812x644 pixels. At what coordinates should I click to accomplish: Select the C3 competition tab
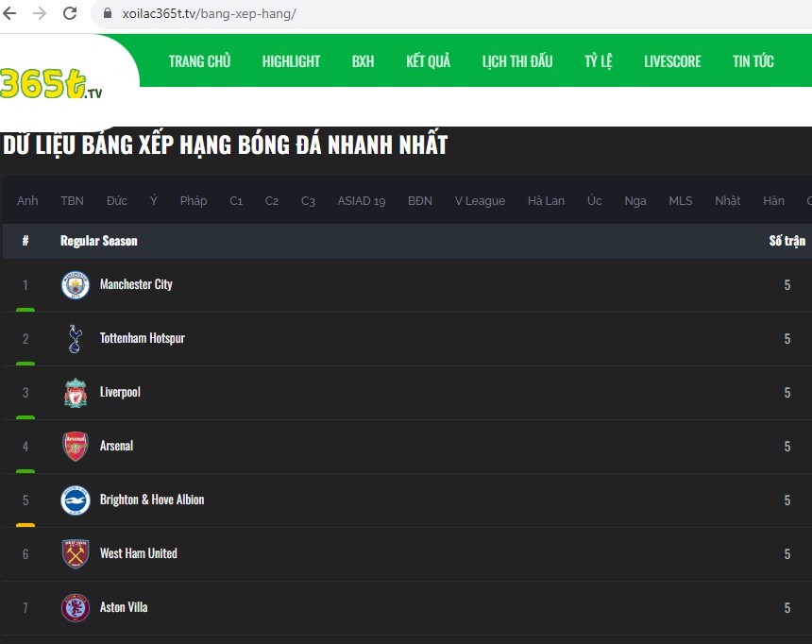tap(308, 200)
